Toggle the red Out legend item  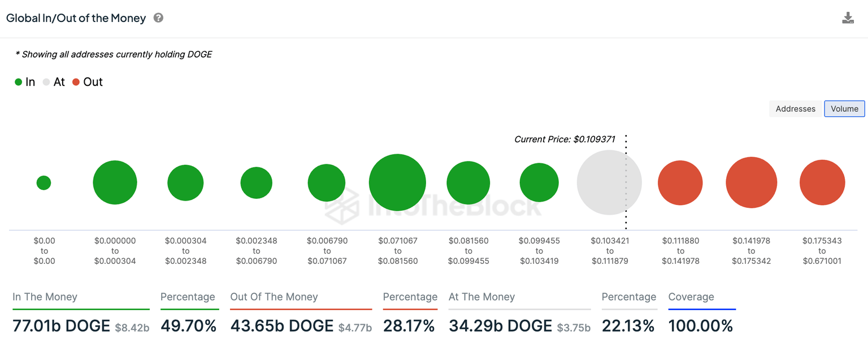tap(88, 82)
